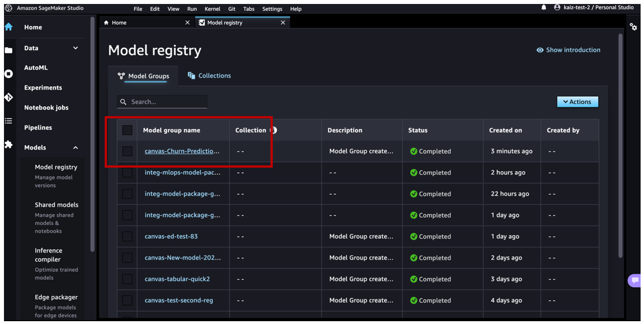Open the Kernel menu
The height and width of the screenshot is (324, 644).
click(212, 8)
